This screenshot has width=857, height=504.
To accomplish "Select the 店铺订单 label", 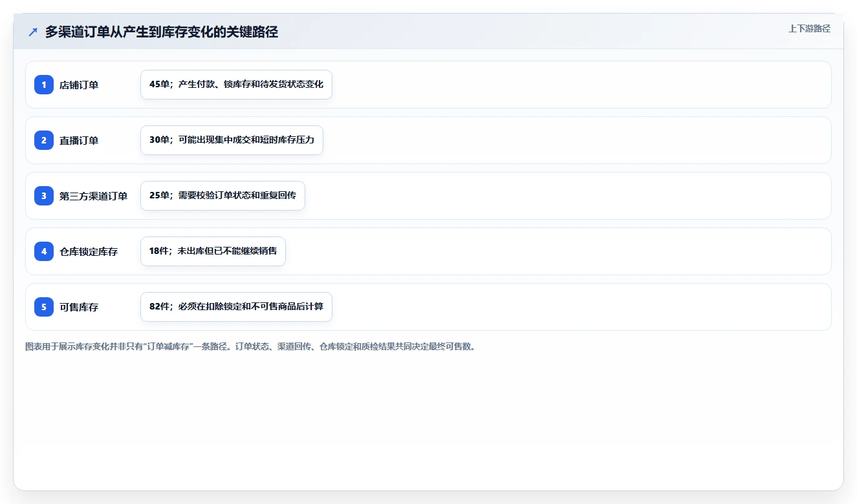I will 79,85.
